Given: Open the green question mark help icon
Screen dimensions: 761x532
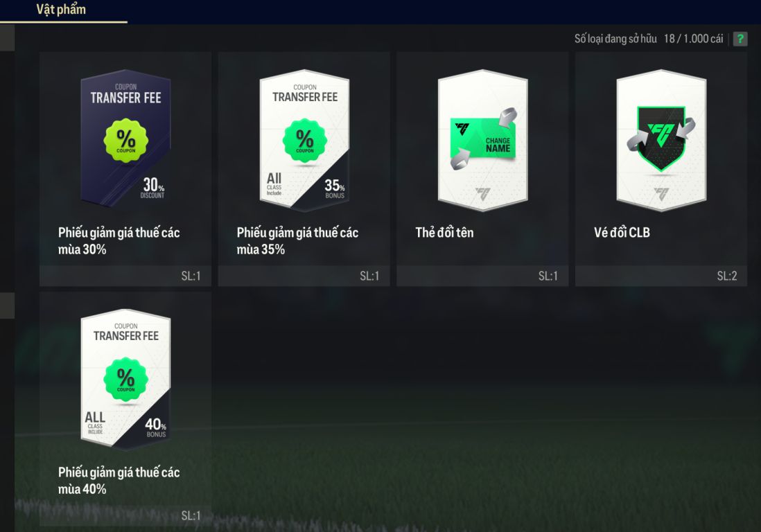Looking at the screenshot, I should pyautogui.click(x=740, y=39).
